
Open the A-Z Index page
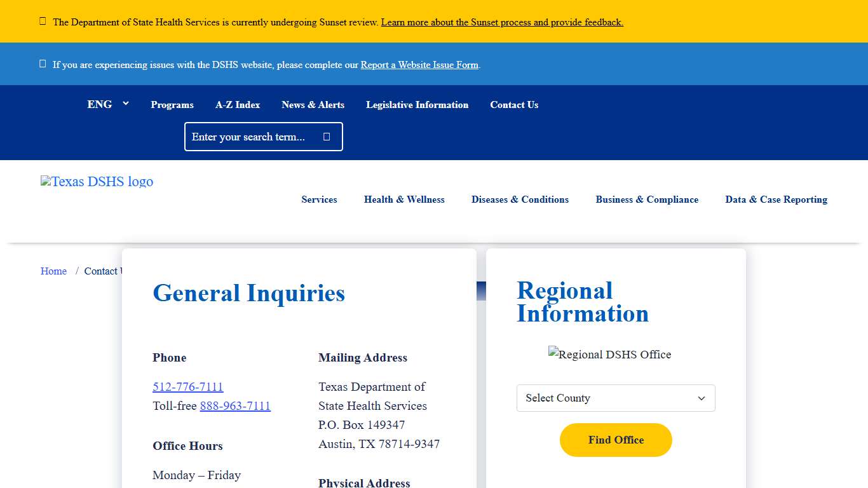click(x=238, y=105)
